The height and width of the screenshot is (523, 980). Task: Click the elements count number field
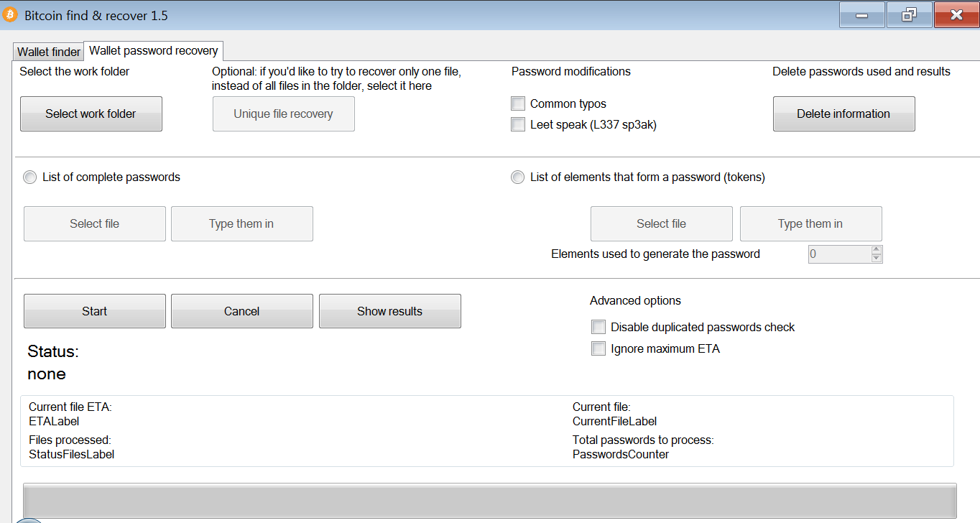click(839, 254)
